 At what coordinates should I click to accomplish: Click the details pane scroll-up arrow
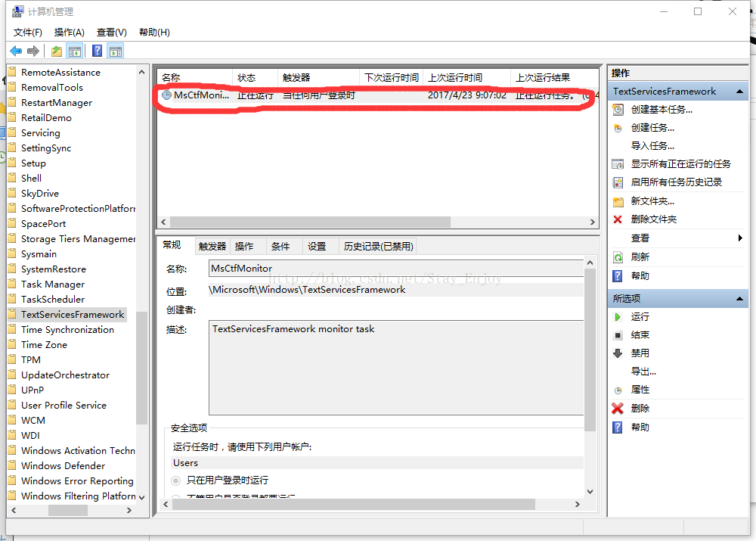click(590, 263)
